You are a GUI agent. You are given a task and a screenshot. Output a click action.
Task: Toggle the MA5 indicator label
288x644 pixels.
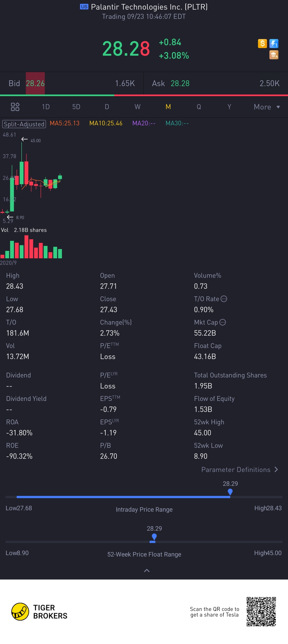tap(64, 123)
